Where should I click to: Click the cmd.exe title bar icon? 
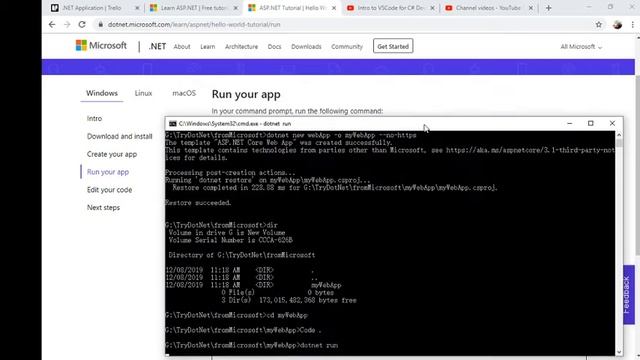pos(173,124)
